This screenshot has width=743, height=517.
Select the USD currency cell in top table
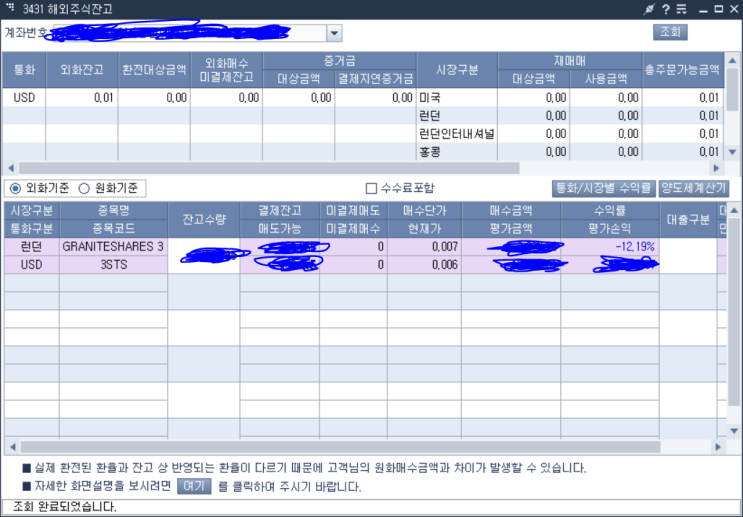(25, 98)
